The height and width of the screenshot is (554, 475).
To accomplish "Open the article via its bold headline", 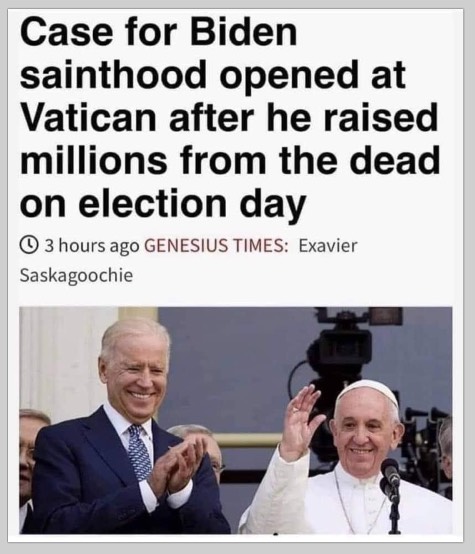I will point(230,117).
